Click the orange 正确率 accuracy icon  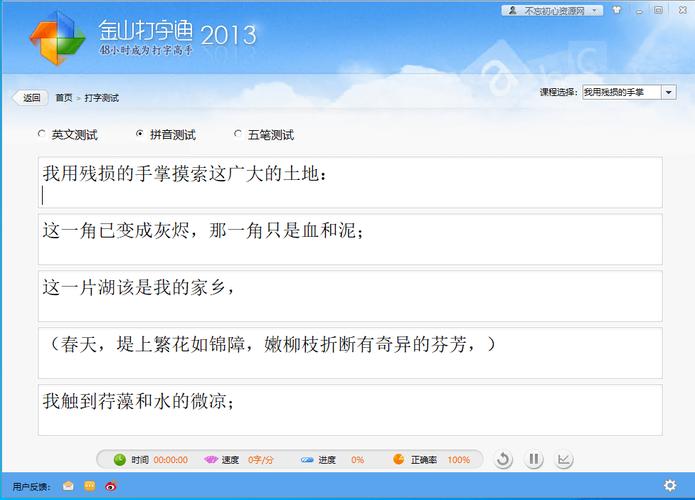pyautogui.click(x=398, y=459)
